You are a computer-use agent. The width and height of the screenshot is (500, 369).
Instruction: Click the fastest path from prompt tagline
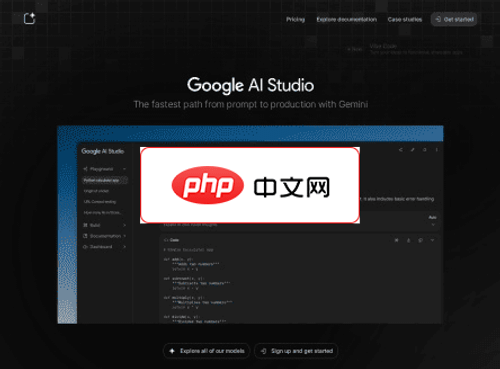(251, 104)
